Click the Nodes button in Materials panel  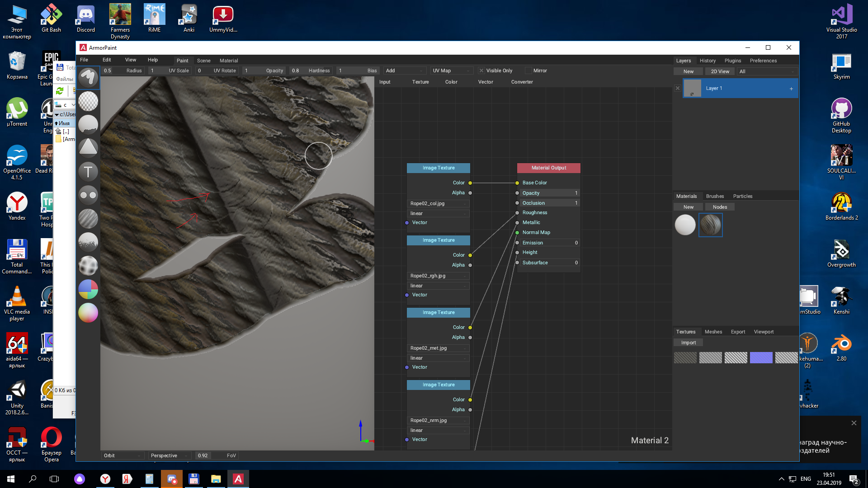(x=719, y=206)
